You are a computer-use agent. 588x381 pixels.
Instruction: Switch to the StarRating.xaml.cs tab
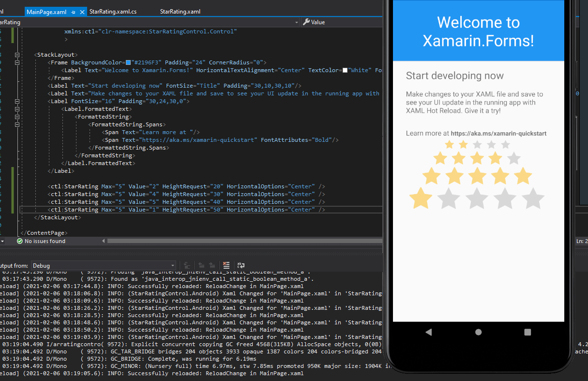(x=113, y=12)
